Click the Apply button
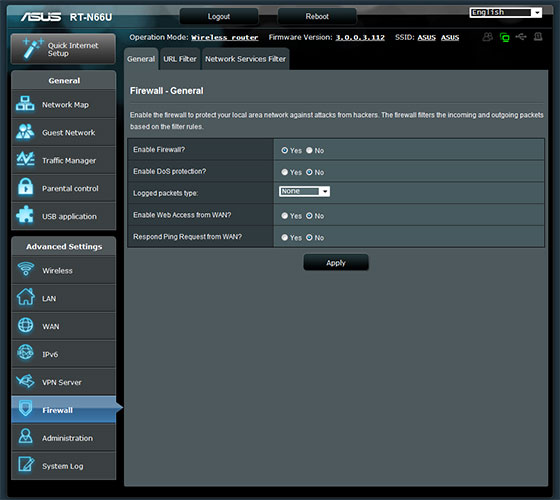The image size is (560, 500). coord(336,262)
